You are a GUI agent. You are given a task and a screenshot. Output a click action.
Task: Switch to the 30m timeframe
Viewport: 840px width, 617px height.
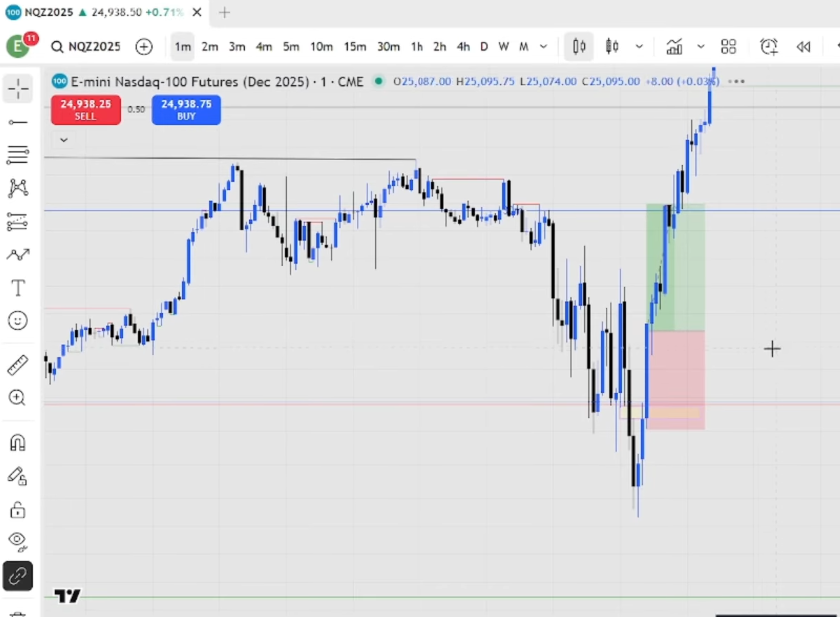(x=388, y=47)
